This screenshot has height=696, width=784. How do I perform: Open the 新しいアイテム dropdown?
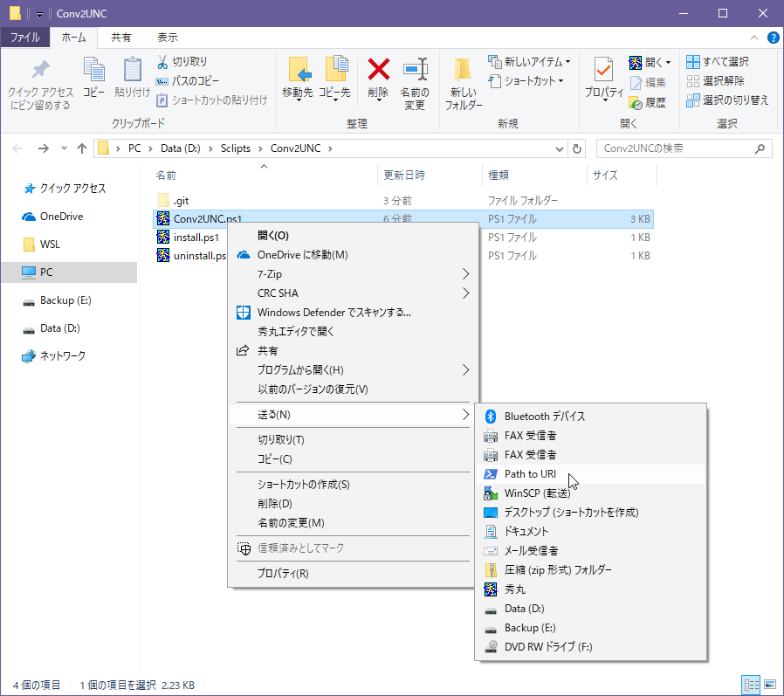530,62
